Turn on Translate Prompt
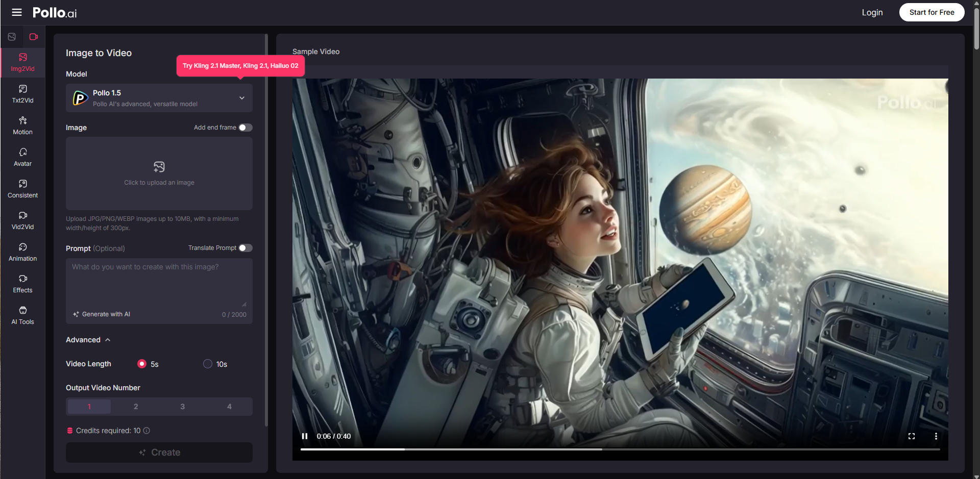Image resolution: width=980 pixels, height=479 pixels. point(246,248)
